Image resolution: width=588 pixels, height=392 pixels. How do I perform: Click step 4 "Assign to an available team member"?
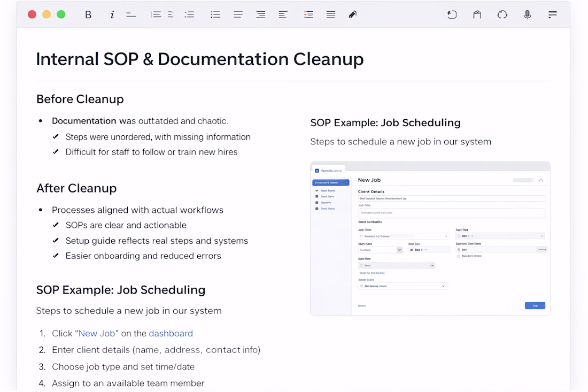click(128, 383)
